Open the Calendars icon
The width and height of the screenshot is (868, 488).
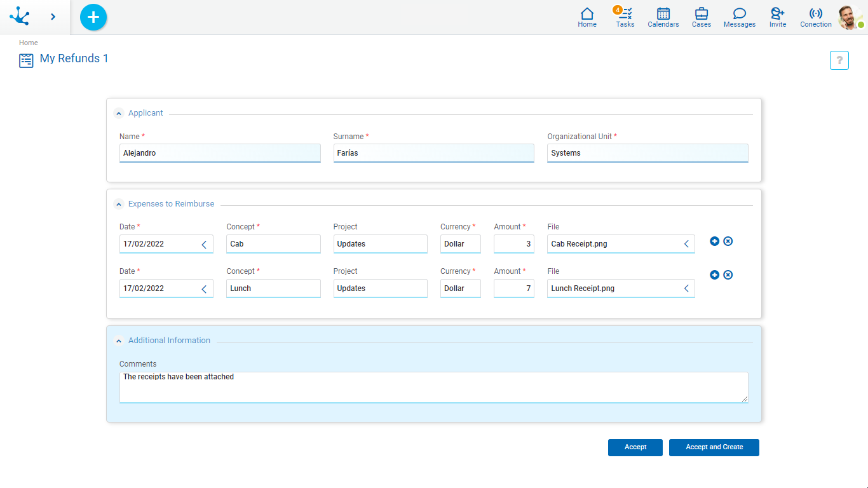[663, 17]
